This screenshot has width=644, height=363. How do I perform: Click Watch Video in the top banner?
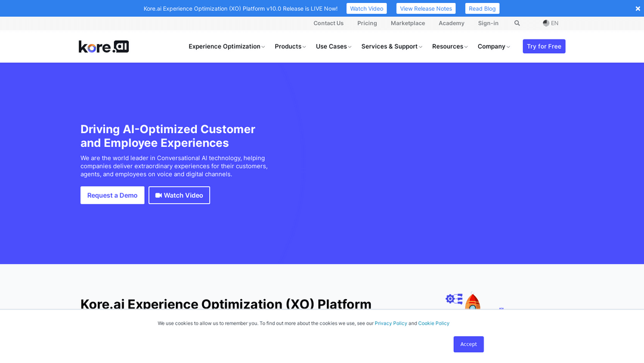point(366,8)
